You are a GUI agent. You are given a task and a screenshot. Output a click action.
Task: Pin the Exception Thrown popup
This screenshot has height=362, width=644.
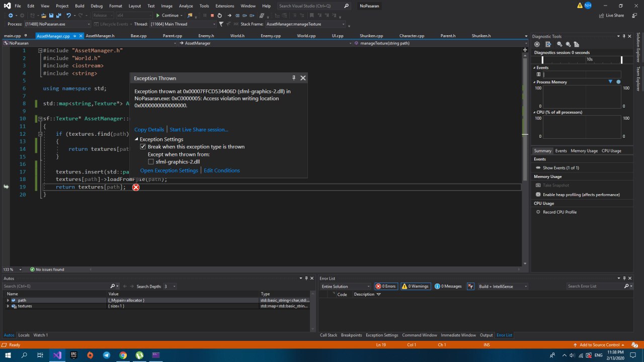coord(294,78)
